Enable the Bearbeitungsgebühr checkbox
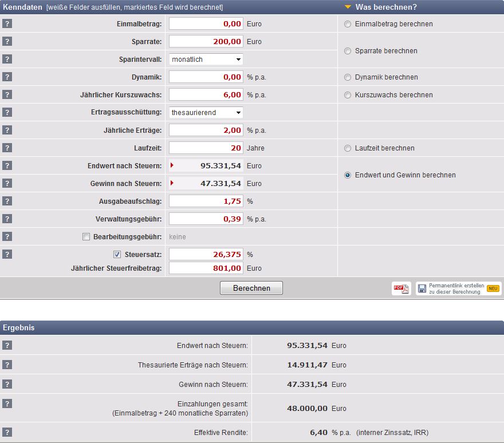Screen dimensions: 504x443 point(86,237)
